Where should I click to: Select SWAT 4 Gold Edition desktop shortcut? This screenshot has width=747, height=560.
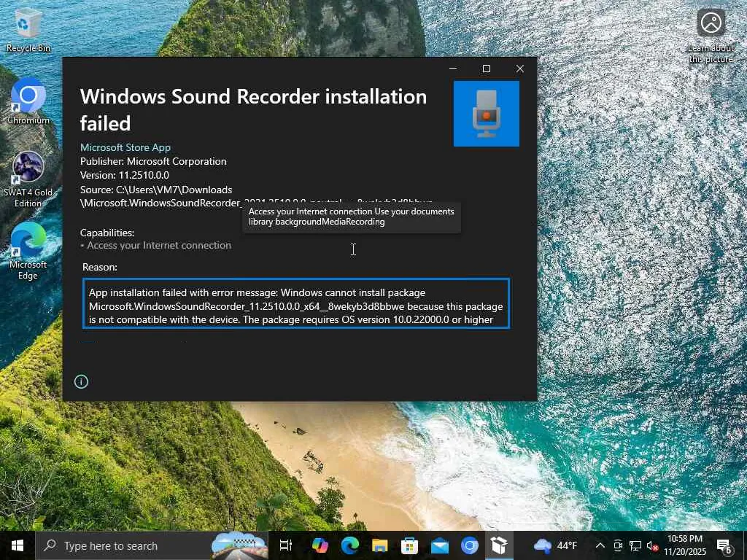28,179
